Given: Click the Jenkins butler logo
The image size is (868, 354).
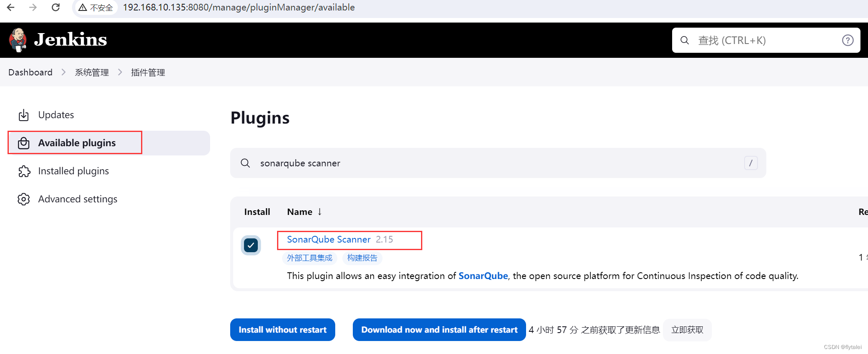Looking at the screenshot, I should coord(18,40).
